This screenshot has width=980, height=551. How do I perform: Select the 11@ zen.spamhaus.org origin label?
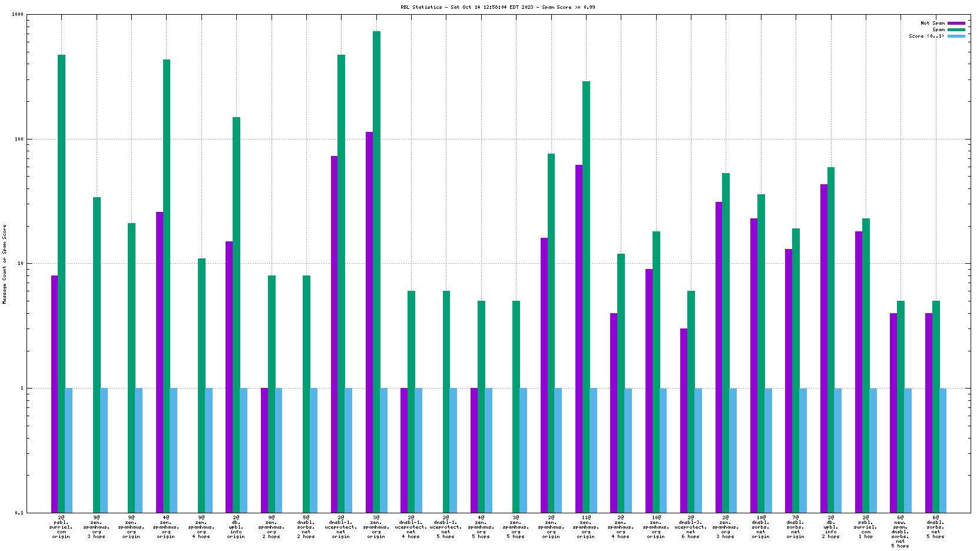tap(586, 527)
